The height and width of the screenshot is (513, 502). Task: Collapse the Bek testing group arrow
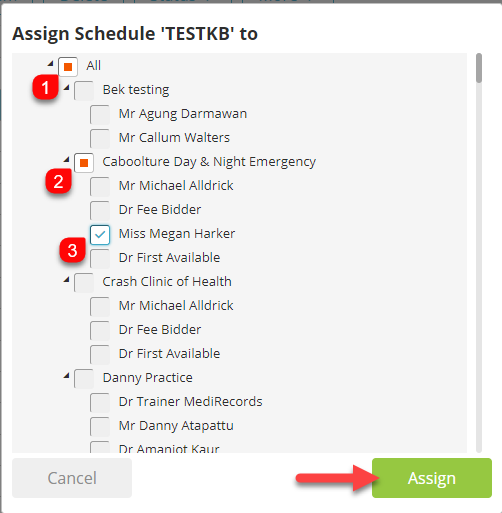pos(67,88)
